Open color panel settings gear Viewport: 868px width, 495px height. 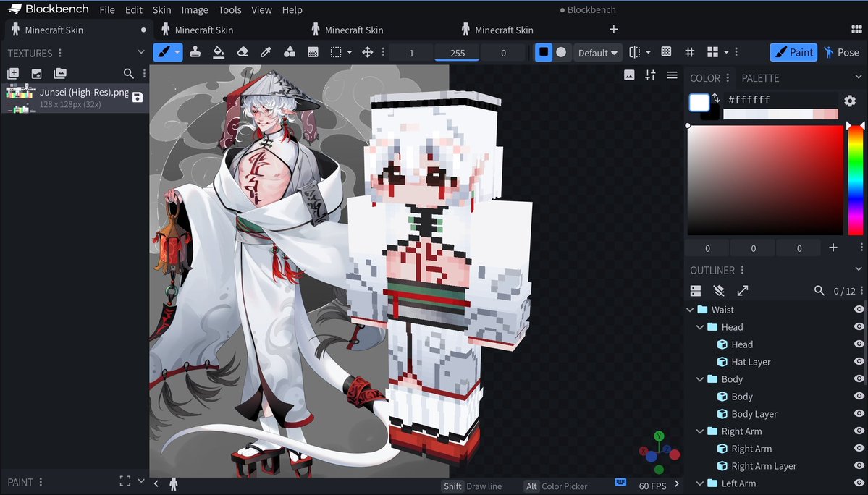(850, 101)
